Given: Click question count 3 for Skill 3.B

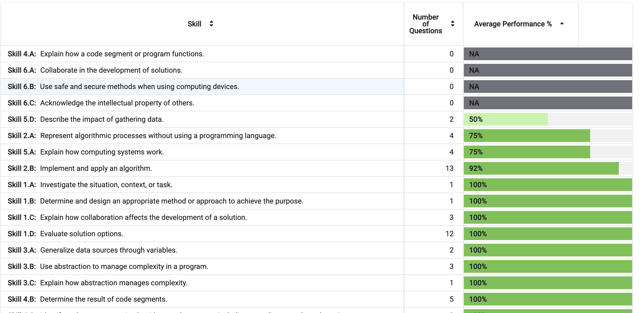Looking at the screenshot, I should pos(452,266).
